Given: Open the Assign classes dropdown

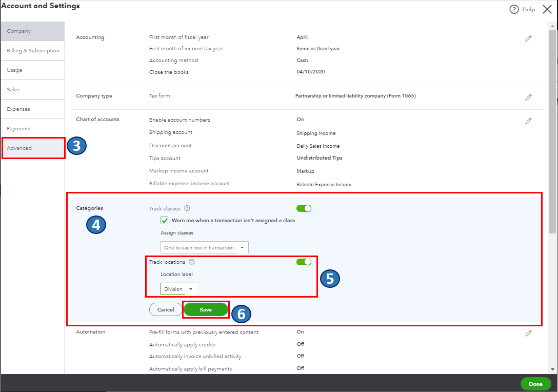Looking at the screenshot, I should coord(204,247).
